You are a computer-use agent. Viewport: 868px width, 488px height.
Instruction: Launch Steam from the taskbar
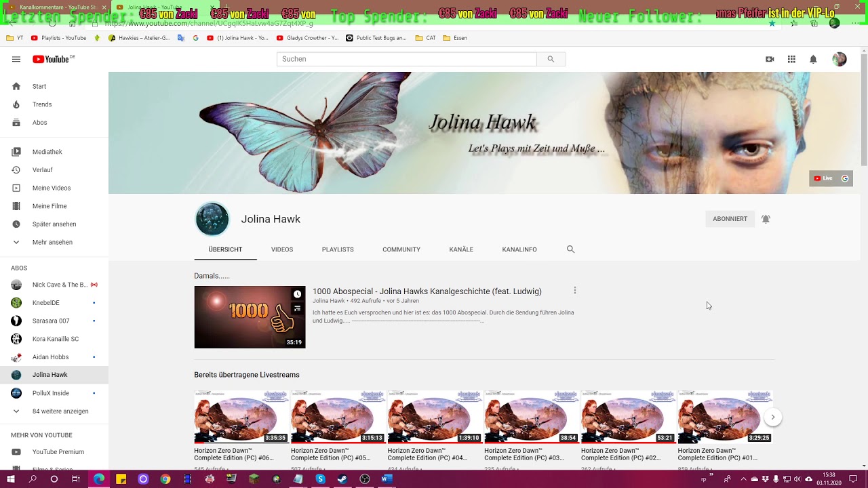tap(342, 479)
